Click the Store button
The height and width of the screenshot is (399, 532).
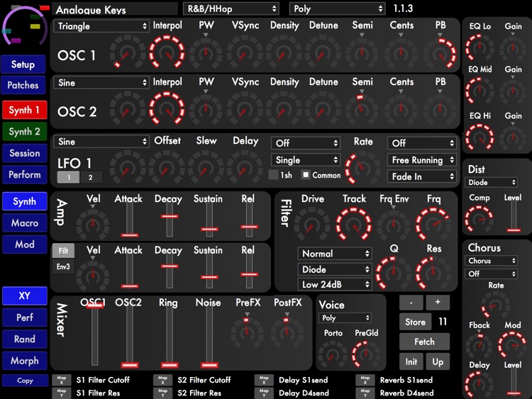tap(415, 322)
